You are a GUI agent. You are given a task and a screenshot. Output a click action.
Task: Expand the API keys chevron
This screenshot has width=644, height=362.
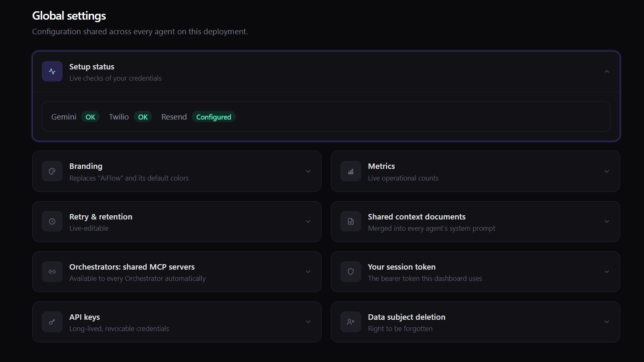[308, 322]
